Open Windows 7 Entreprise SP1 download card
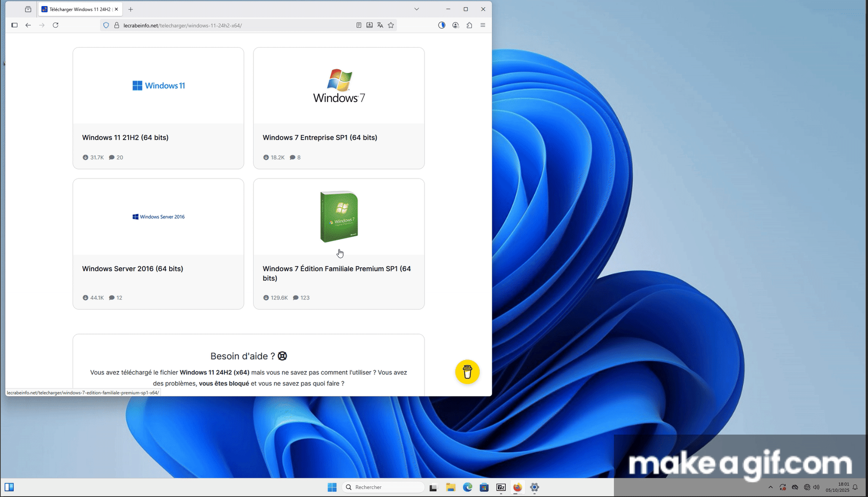868x497 pixels. (x=320, y=137)
